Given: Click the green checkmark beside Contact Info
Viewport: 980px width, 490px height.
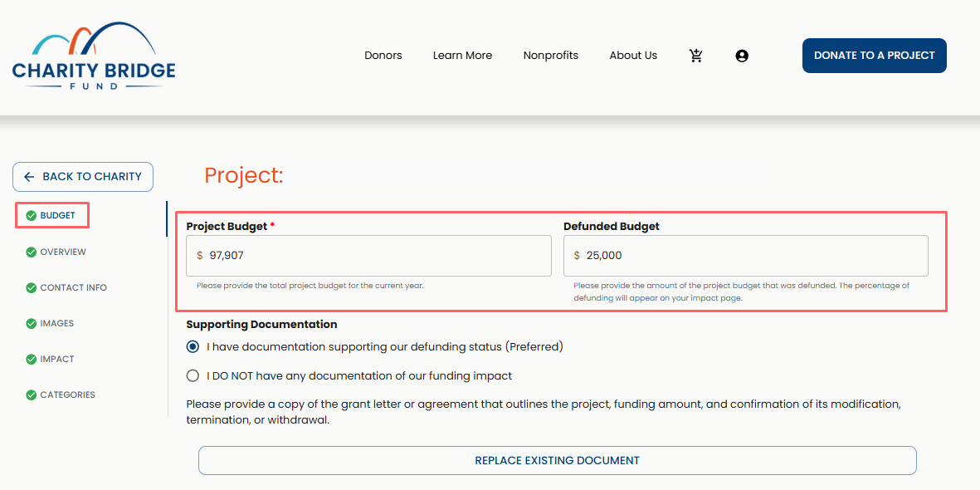Looking at the screenshot, I should click(32, 288).
